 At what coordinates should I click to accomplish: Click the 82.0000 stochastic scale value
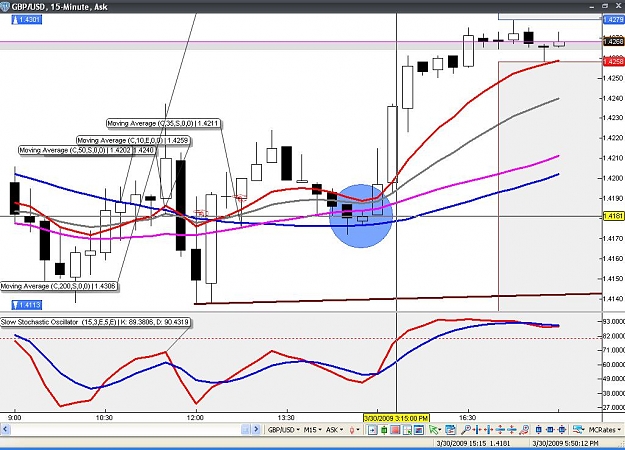(x=615, y=336)
